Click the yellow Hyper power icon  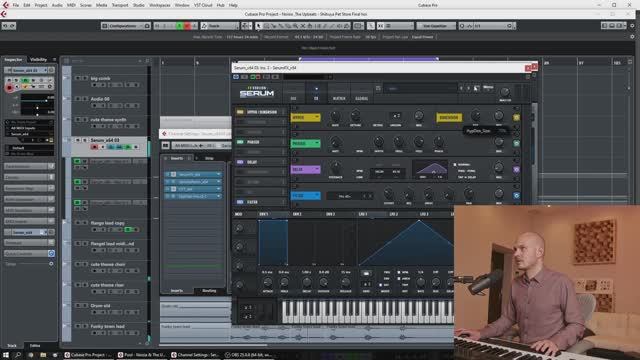point(516,118)
